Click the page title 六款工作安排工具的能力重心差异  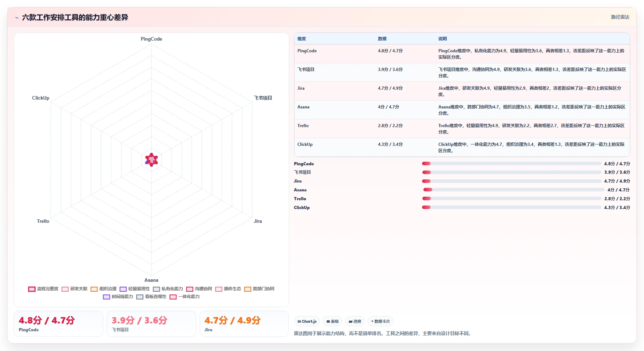[75, 17]
